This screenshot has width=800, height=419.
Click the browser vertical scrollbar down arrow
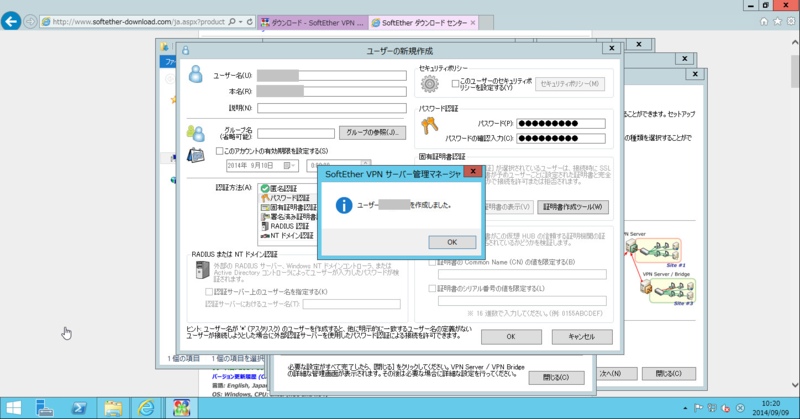click(x=795, y=385)
